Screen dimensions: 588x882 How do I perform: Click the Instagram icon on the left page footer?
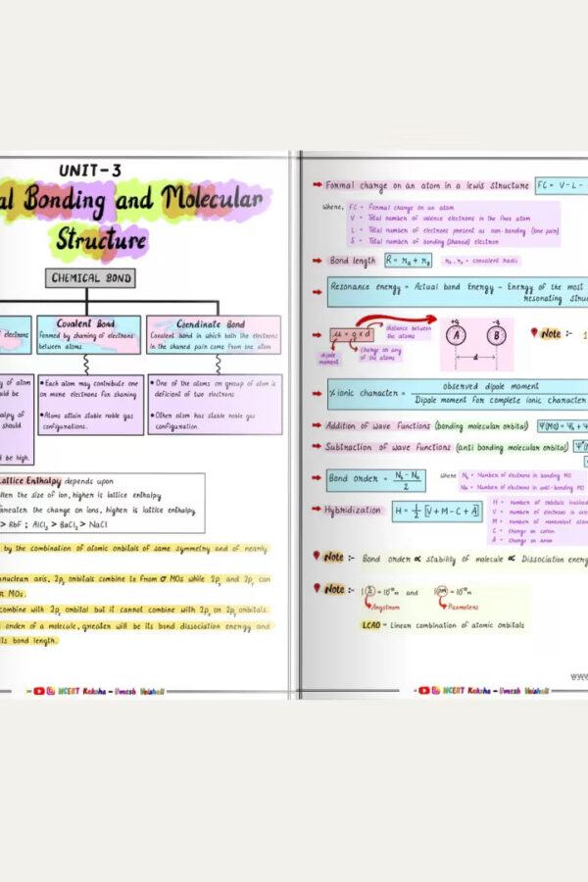click(x=51, y=691)
